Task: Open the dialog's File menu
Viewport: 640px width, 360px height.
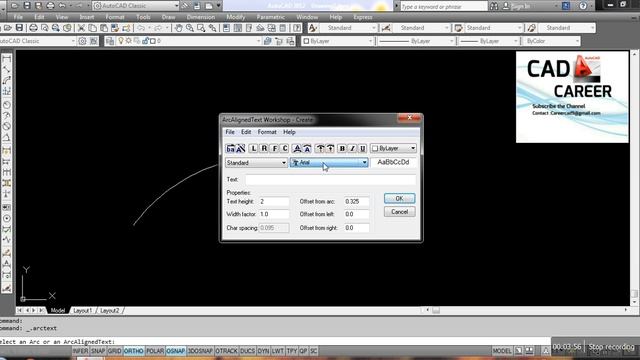Action: [x=230, y=132]
